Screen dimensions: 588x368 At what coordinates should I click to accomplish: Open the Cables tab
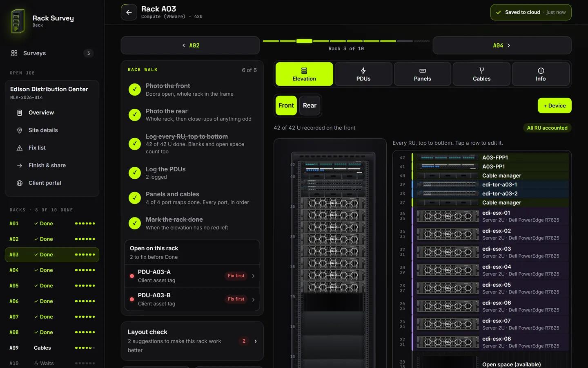[482, 74]
